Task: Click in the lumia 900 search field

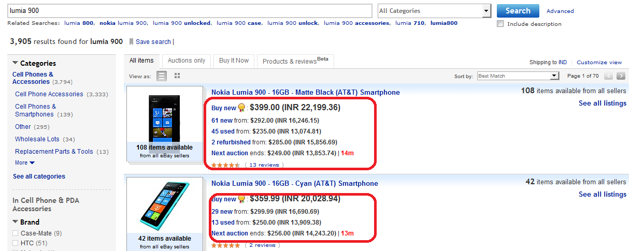Action: coord(190,11)
